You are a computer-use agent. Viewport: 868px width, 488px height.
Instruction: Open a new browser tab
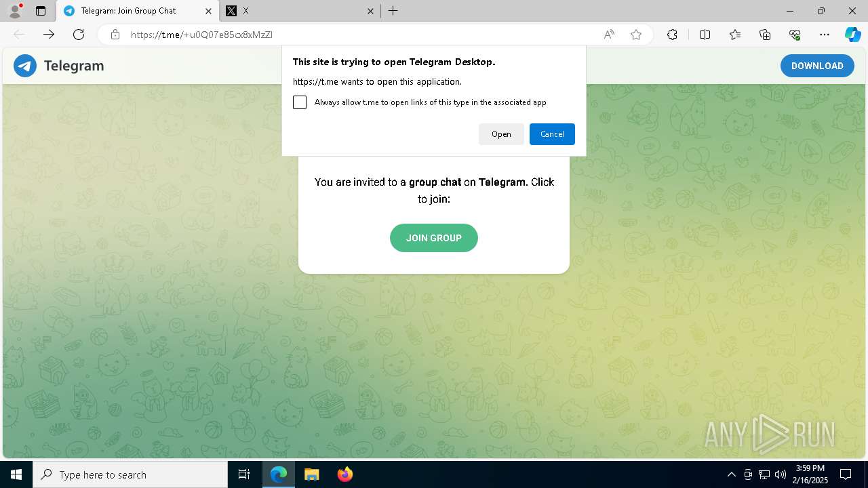click(393, 11)
